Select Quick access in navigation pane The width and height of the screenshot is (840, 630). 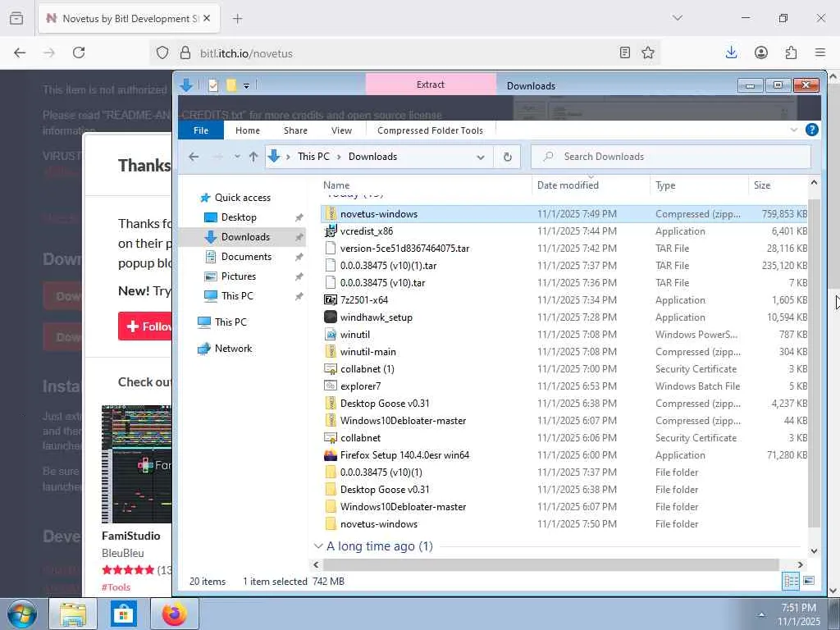[242, 198]
